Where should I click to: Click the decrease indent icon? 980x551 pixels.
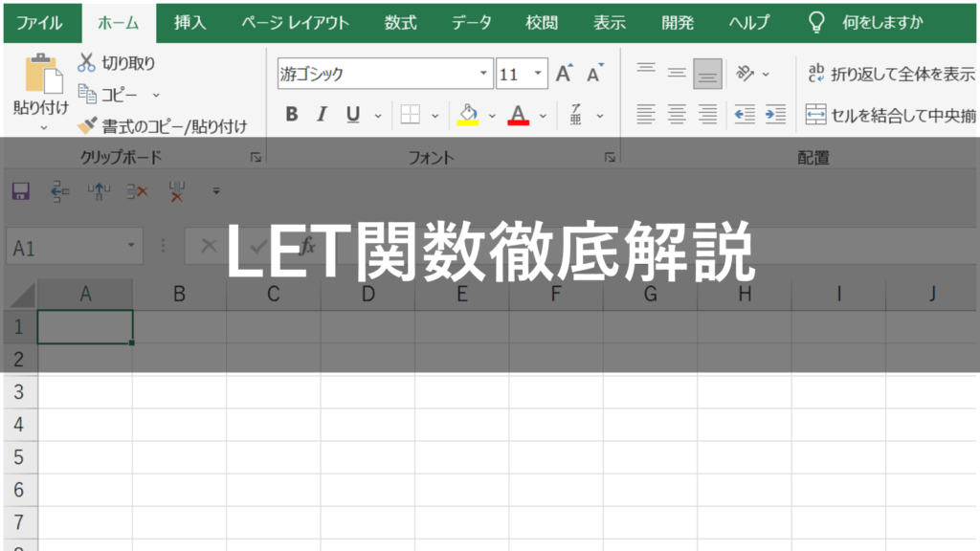[745, 115]
